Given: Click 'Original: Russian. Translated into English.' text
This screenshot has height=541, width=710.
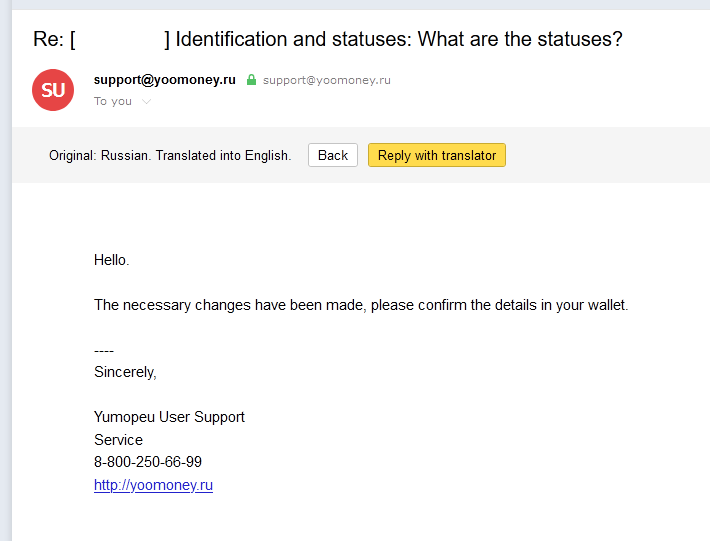Looking at the screenshot, I should pyautogui.click(x=170, y=155).
